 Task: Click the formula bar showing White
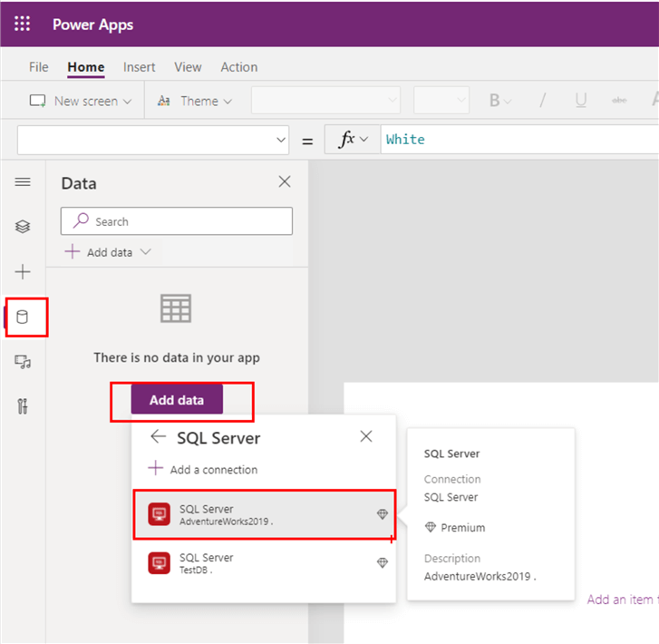(x=520, y=140)
